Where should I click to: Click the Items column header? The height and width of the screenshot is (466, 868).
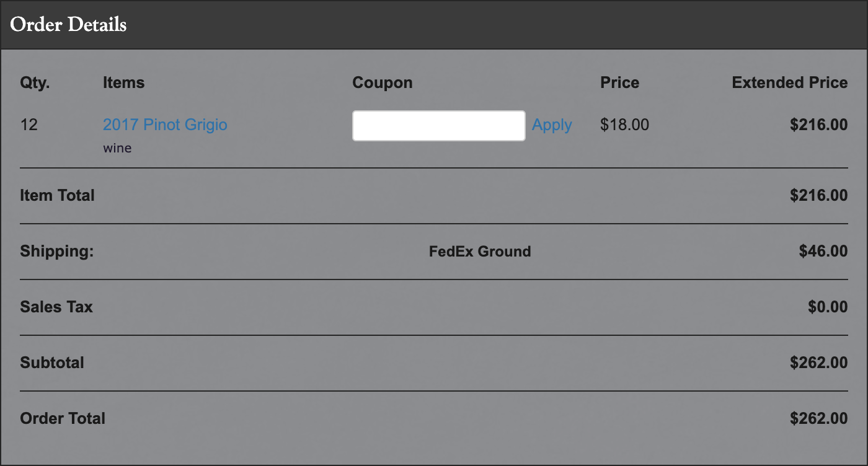[x=124, y=82]
